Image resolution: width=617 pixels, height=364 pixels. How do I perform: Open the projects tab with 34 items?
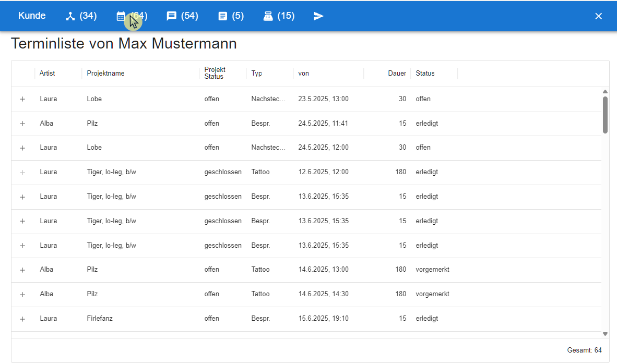click(81, 16)
